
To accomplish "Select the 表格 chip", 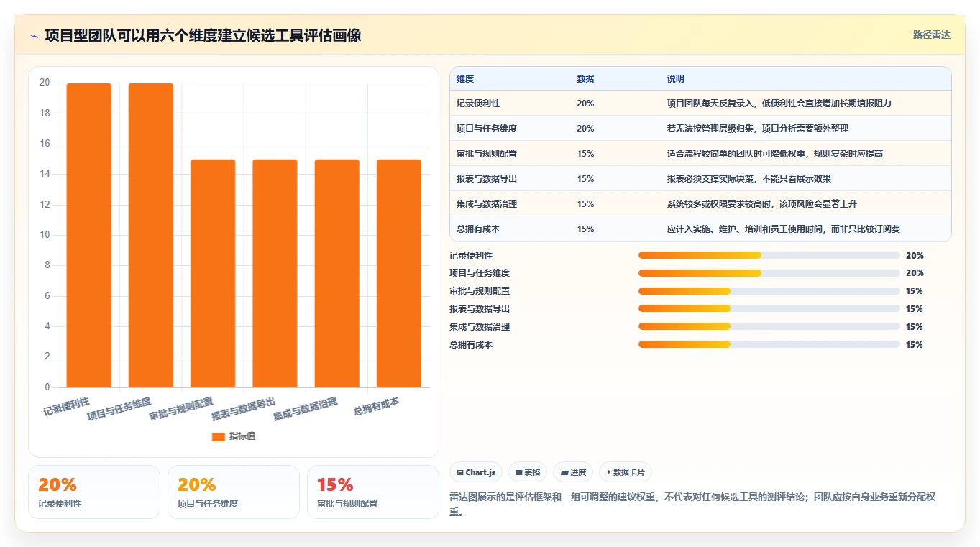I will point(528,472).
